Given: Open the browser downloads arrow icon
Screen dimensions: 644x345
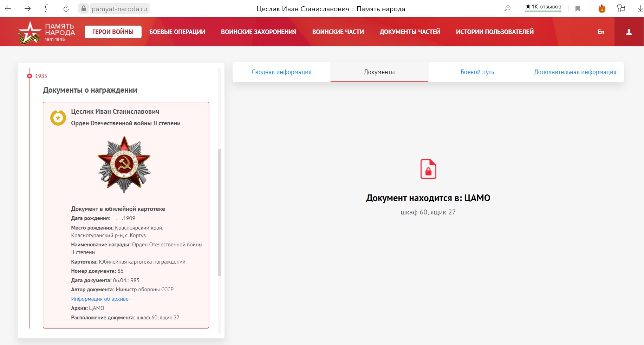Looking at the screenshot, I should click(x=640, y=9).
